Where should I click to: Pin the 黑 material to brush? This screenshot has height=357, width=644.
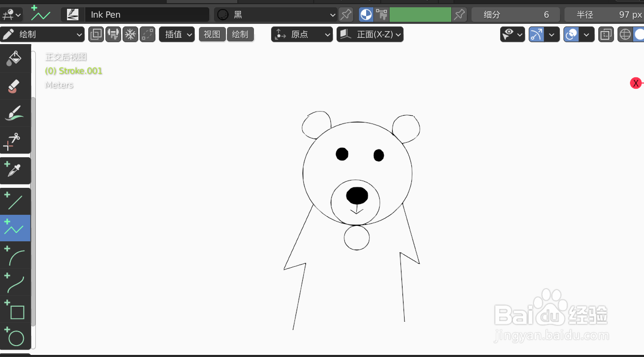[345, 15]
